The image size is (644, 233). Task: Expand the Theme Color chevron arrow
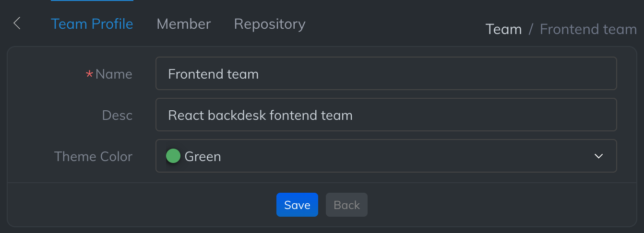598,156
